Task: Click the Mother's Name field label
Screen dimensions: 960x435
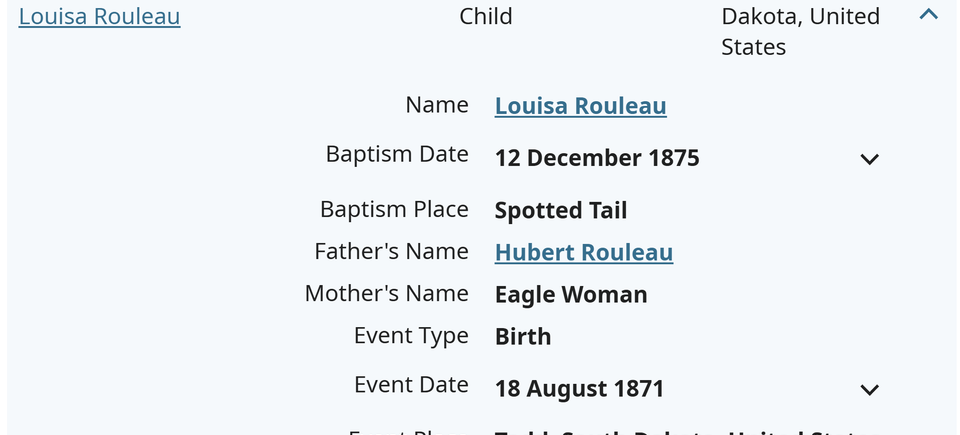Action: pos(387,293)
